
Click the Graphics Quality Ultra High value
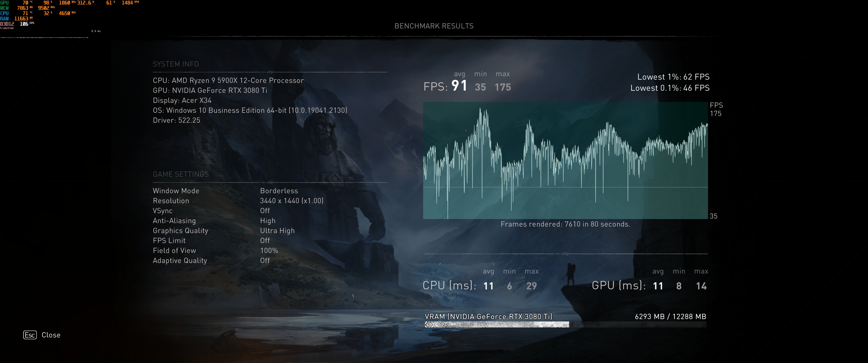277,231
